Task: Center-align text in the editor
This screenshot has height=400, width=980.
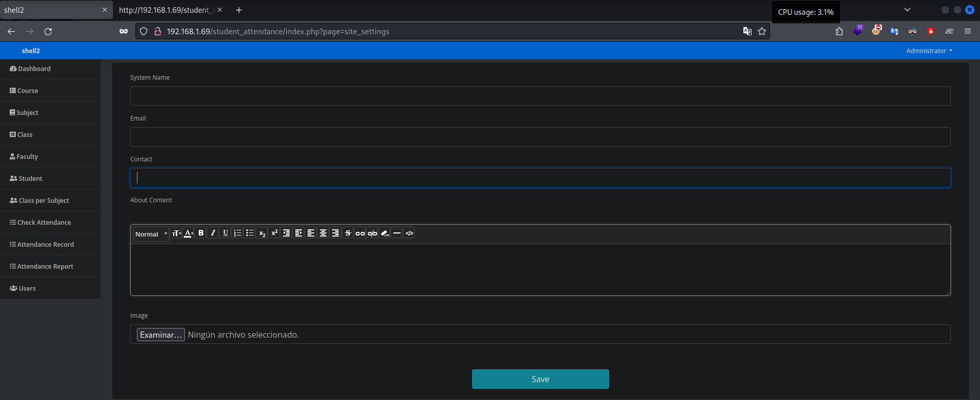Action: point(323,233)
